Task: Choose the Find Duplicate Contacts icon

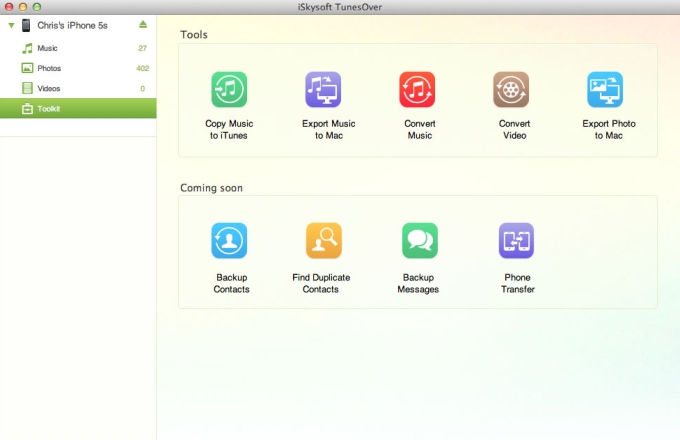Action: (x=324, y=241)
